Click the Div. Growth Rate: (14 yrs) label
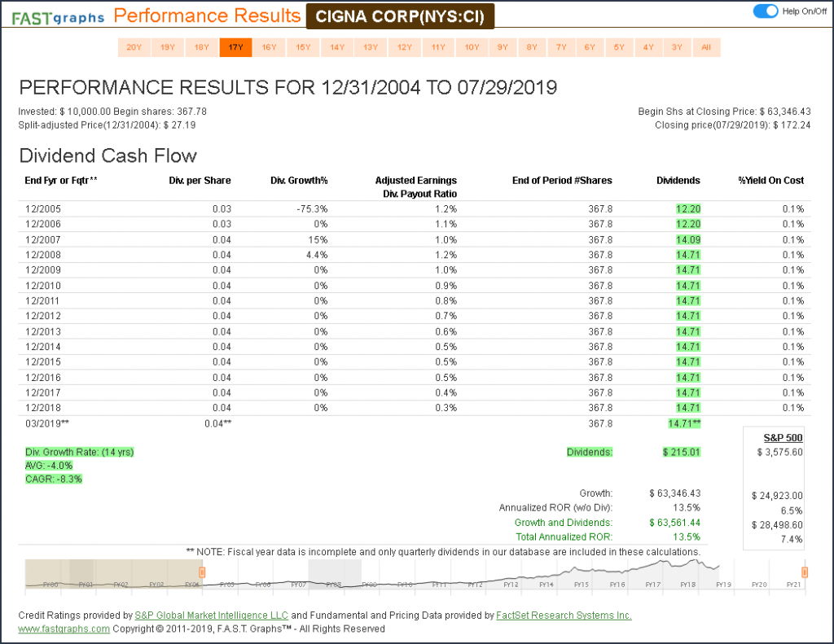The height and width of the screenshot is (644, 834). pyautogui.click(x=80, y=452)
